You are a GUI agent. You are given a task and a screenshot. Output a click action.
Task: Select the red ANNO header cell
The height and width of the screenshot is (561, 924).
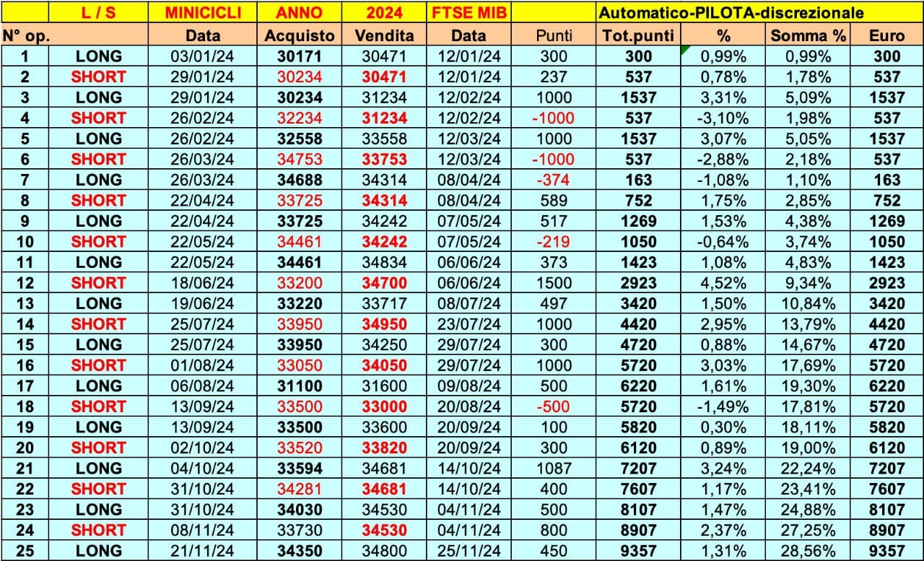coord(300,12)
